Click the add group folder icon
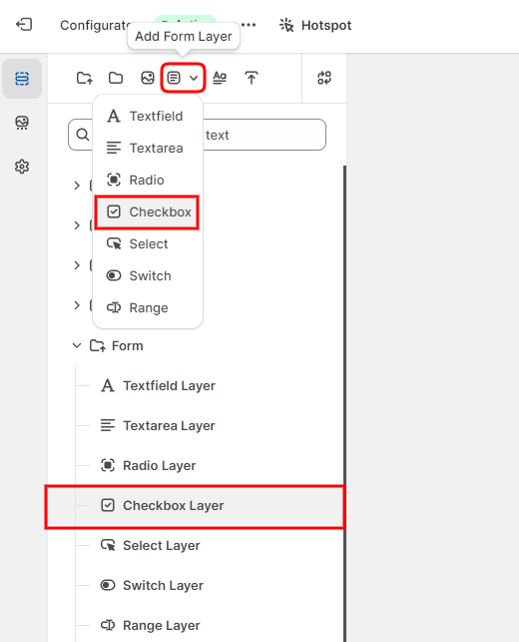Image resolution: width=519 pixels, height=642 pixels. point(85,78)
